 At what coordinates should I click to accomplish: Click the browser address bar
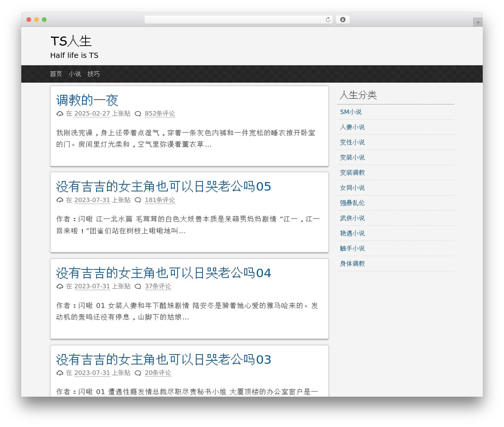[x=238, y=20]
